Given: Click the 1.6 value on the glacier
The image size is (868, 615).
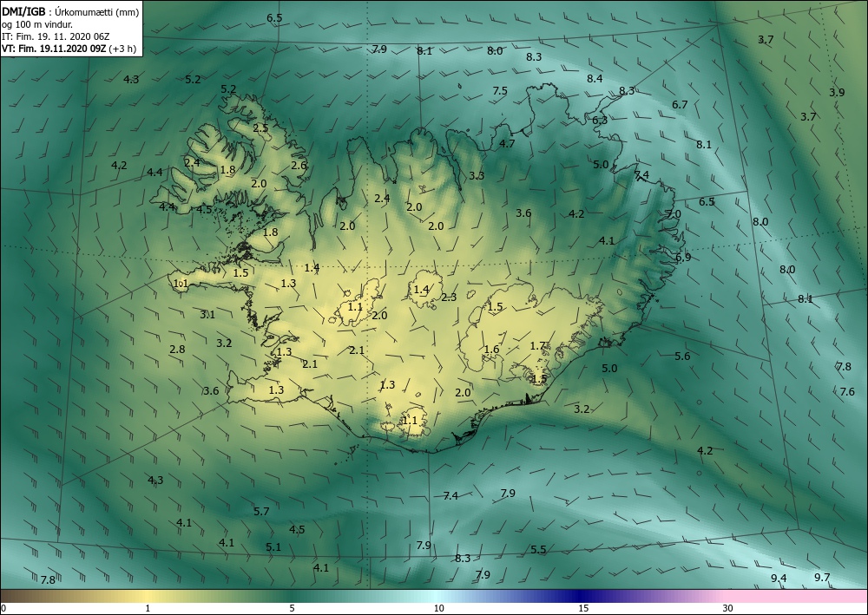Looking at the screenshot, I should (x=491, y=350).
